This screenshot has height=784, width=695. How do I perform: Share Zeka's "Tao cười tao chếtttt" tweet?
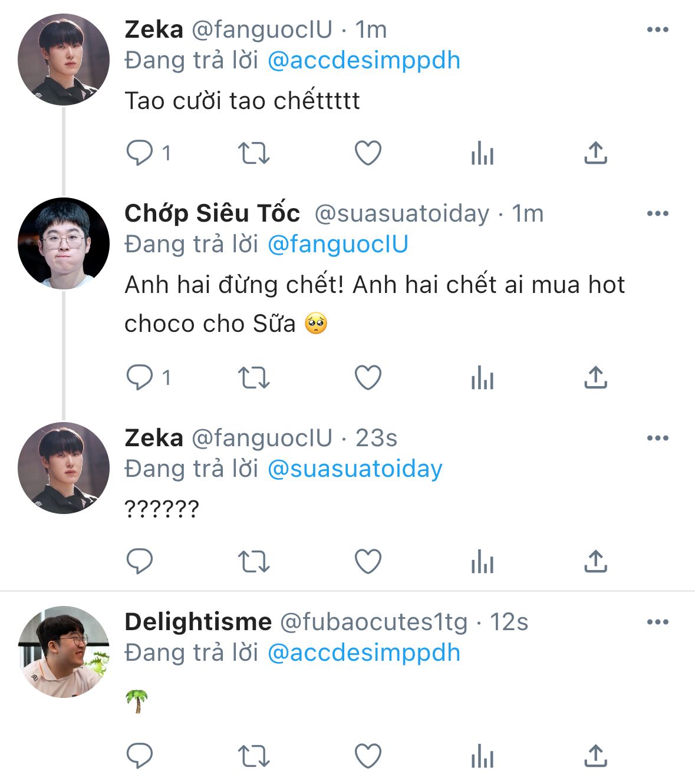tap(595, 153)
